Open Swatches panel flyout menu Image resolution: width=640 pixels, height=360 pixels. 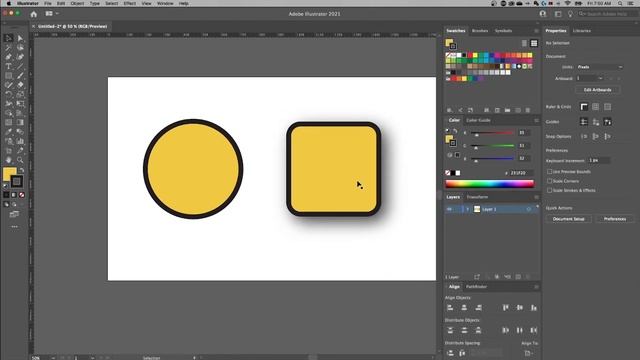536,31
